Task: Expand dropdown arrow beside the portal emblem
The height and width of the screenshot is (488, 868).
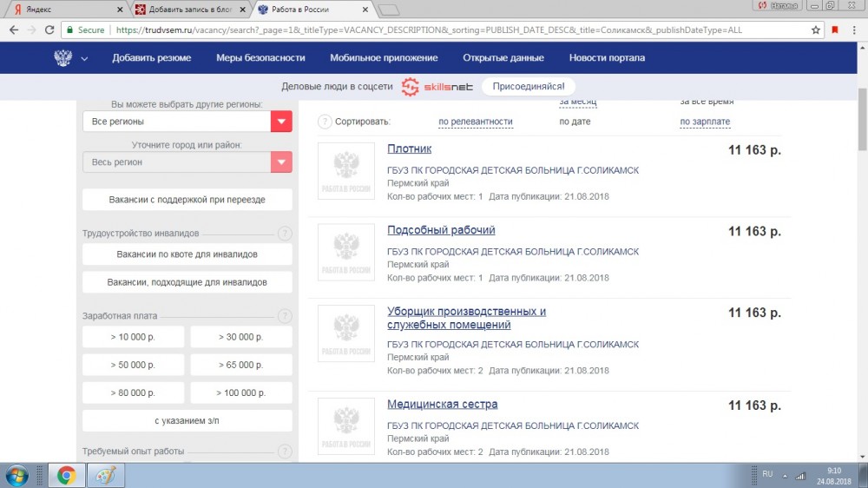Action: tap(84, 59)
